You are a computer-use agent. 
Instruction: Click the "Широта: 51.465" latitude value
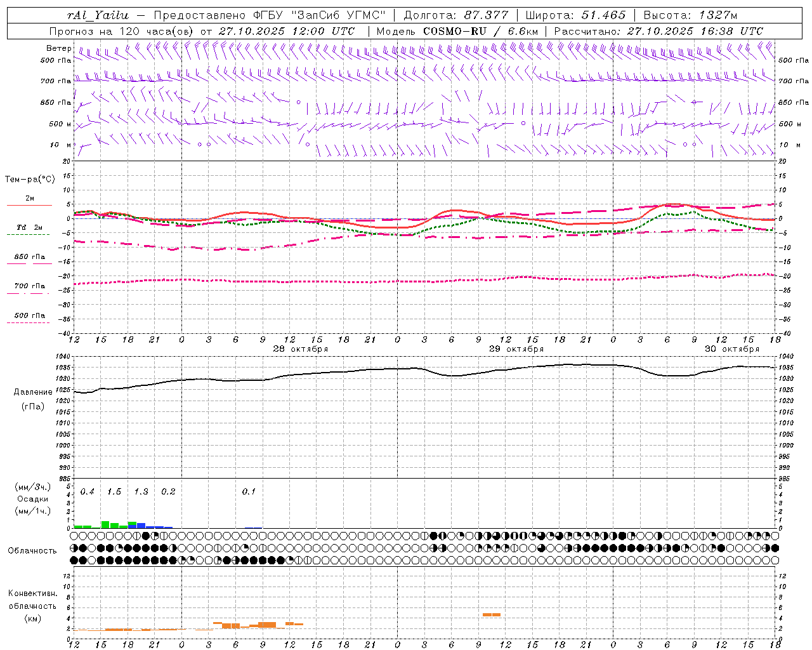pyautogui.click(x=575, y=15)
